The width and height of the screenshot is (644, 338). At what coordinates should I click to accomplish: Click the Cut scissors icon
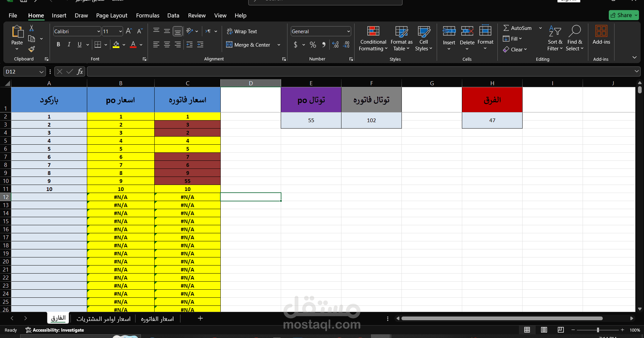click(x=32, y=28)
